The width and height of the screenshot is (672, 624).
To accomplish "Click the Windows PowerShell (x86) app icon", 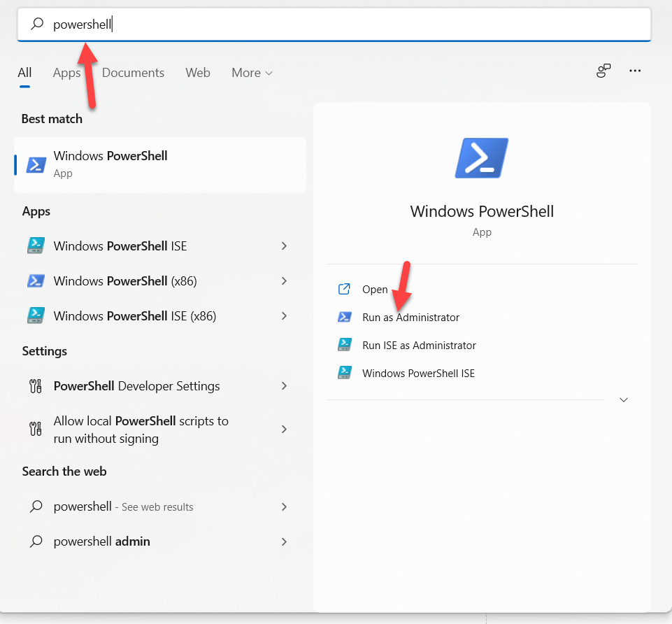I will click(36, 281).
